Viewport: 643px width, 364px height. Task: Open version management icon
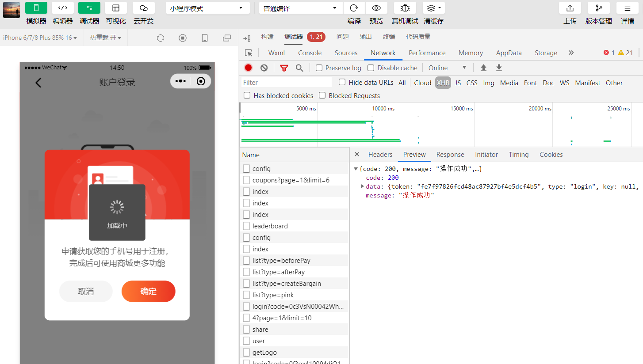pyautogui.click(x=599, y=8)
